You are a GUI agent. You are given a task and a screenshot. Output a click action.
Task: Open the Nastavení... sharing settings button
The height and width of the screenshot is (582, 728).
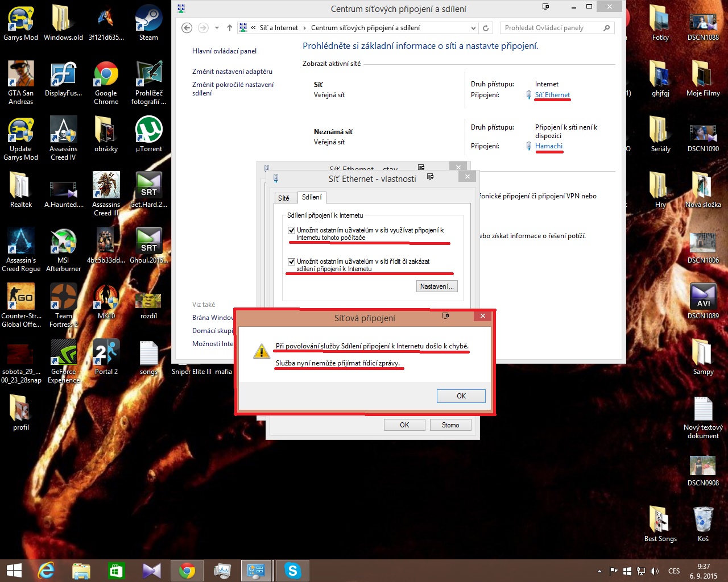[437, 286]
